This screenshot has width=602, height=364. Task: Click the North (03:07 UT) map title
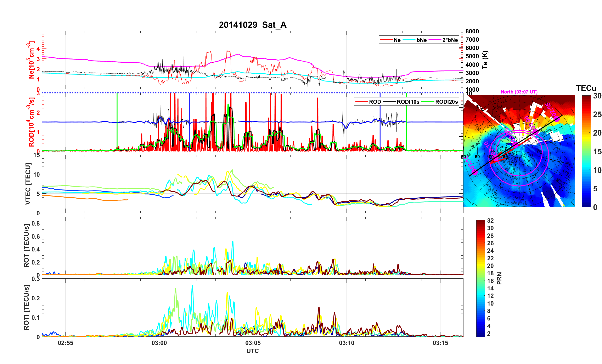(x=519, y=92)
